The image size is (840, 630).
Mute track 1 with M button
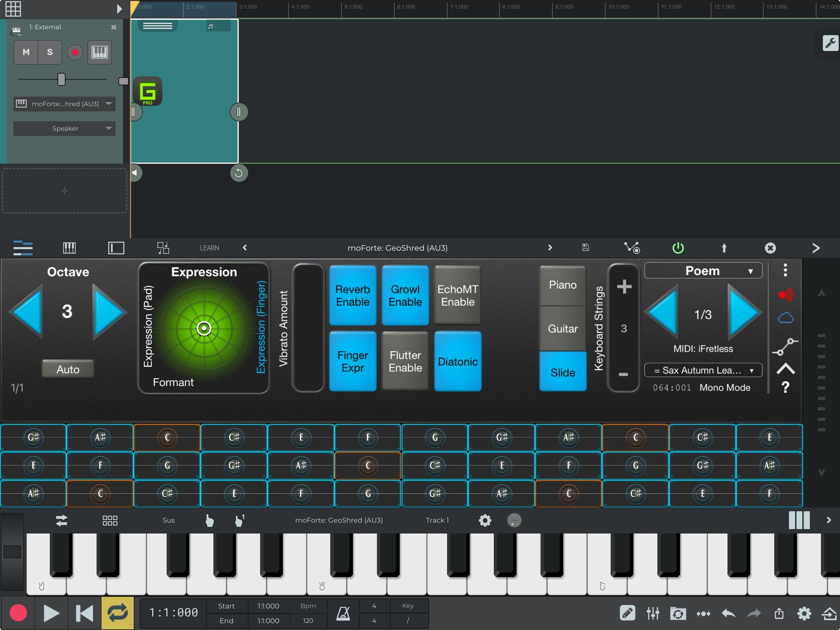[x=26, y=52]
